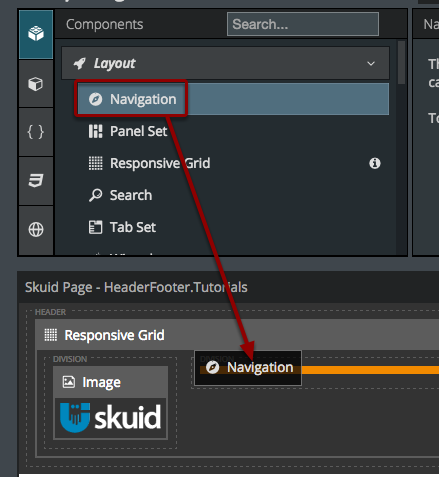Select the Navigation component in the list

click(x=233, y=99)
